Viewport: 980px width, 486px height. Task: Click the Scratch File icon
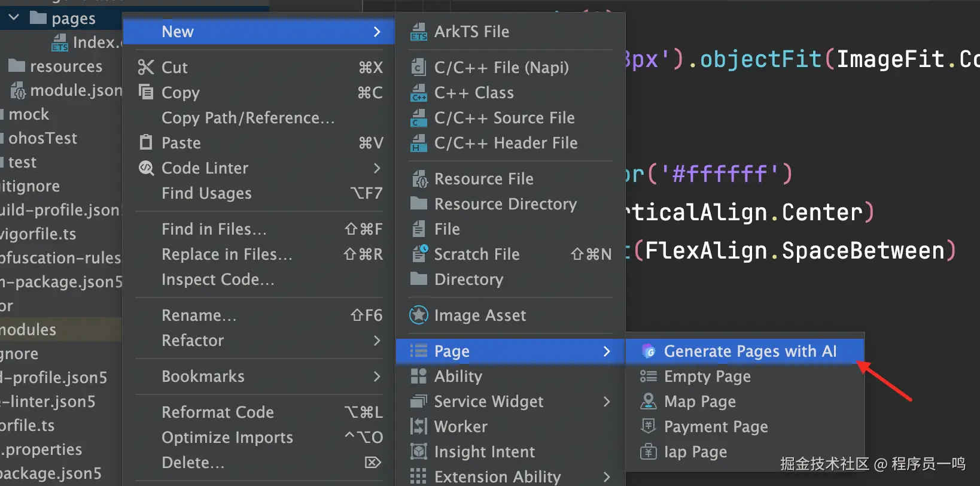point(419,254)
